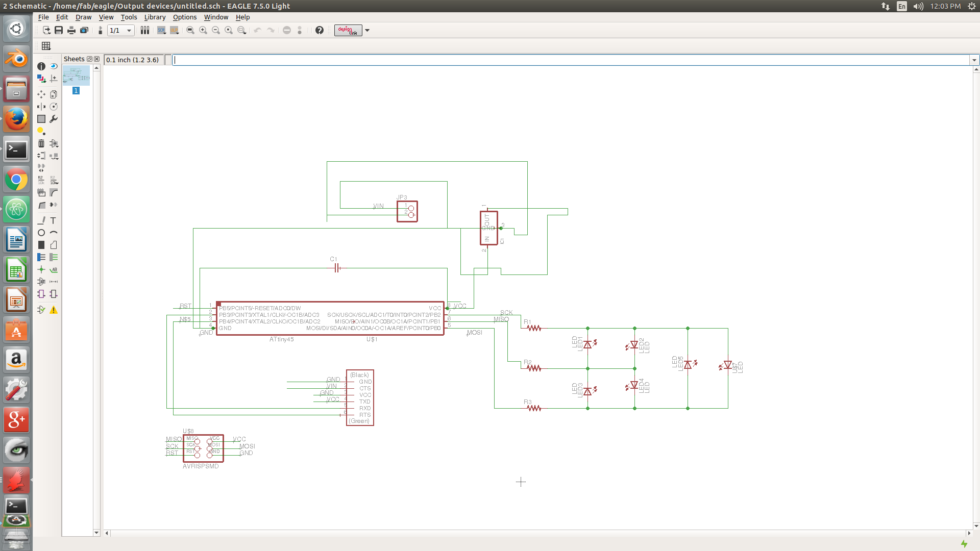
Task: Select the Label tool
Action: point(54,269)
